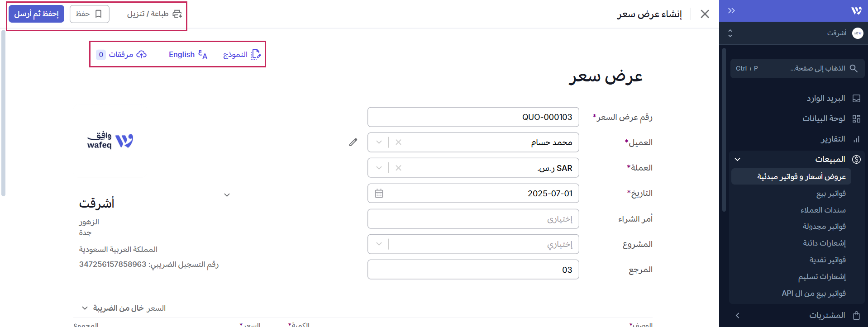Image resolution: width=868 pixels, height=327 pixels.
Task: Open the currency dropdown list
Action: click(379, 168)
